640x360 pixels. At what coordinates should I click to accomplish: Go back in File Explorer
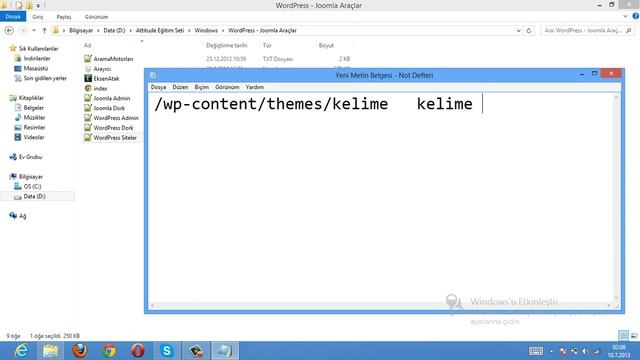tap(9, 31)
